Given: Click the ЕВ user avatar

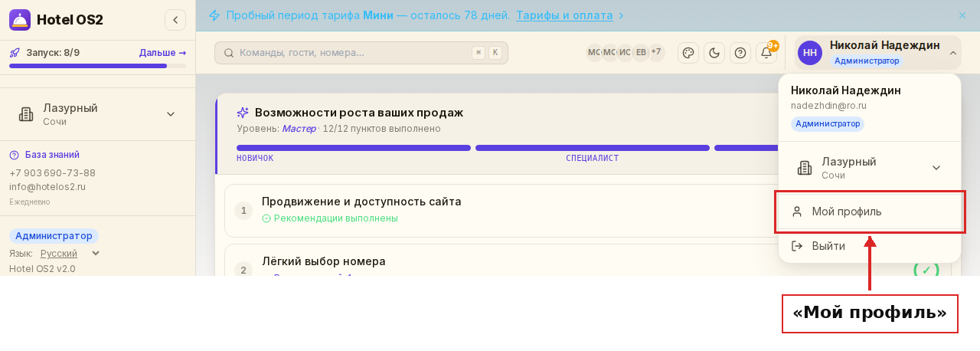Looking at the screenshot, I should (641, 53).
